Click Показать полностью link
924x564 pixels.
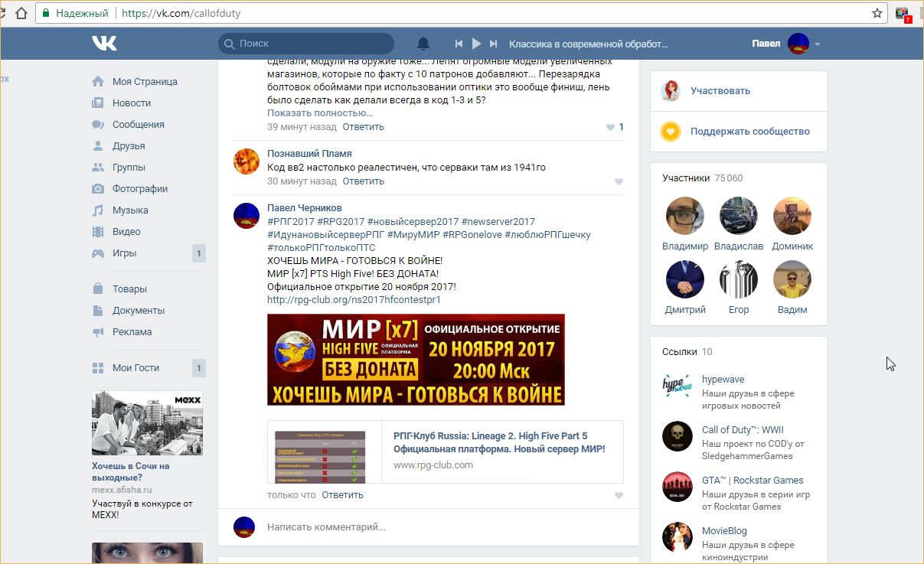pos(320,112)
